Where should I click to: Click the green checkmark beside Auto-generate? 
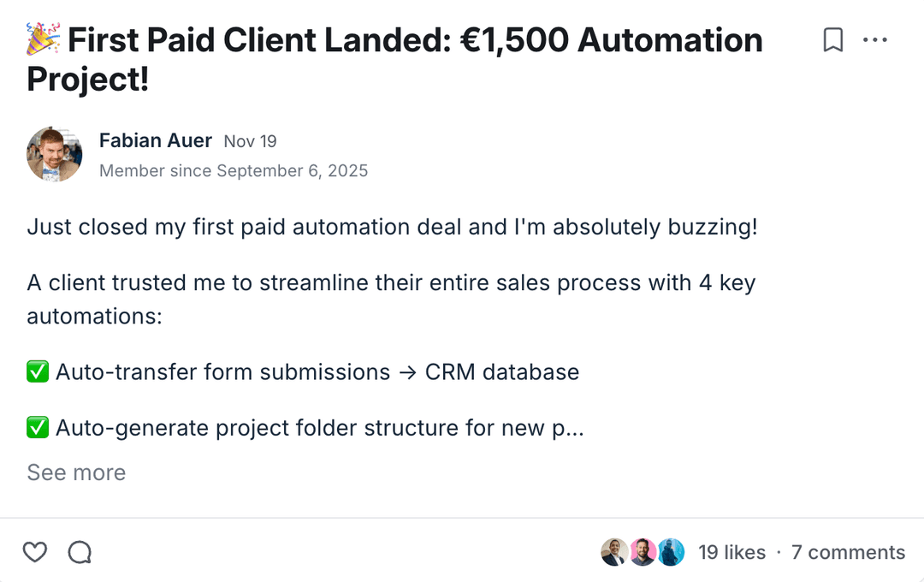38,427
